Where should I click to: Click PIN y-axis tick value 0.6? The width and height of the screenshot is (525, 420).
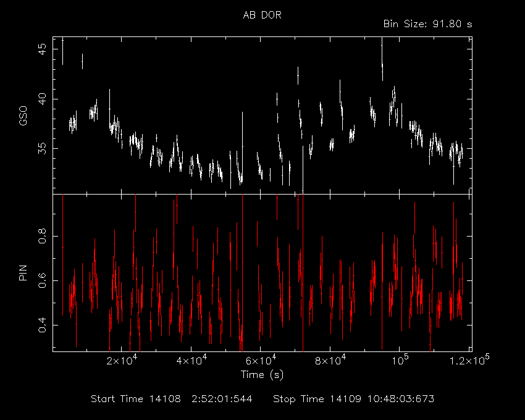43,280
